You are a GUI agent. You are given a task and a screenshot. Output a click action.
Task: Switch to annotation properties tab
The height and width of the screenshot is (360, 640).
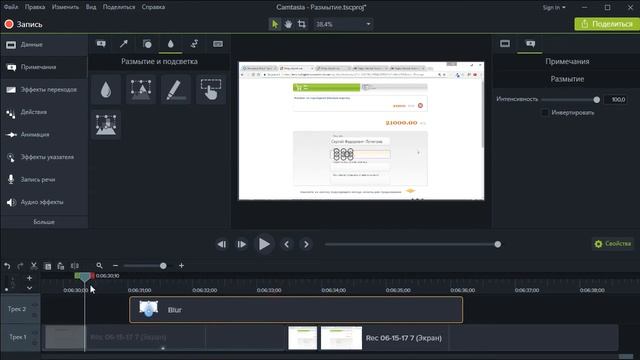click(x=530, y=44)
